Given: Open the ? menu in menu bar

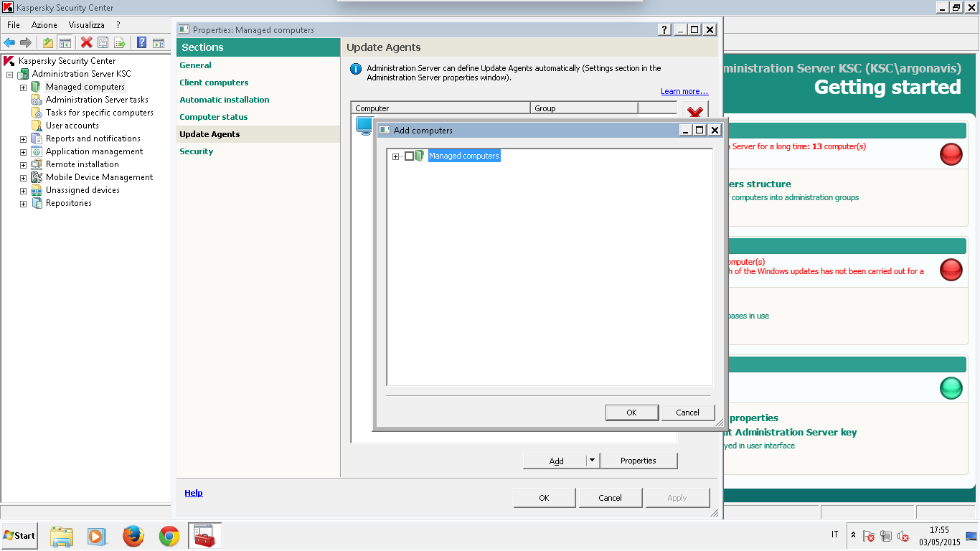Looking at the screenshot, I should (118, 25).
